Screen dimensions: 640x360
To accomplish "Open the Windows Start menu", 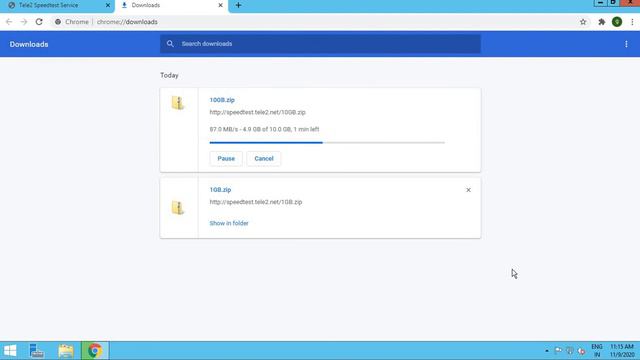I will (10, 351).
